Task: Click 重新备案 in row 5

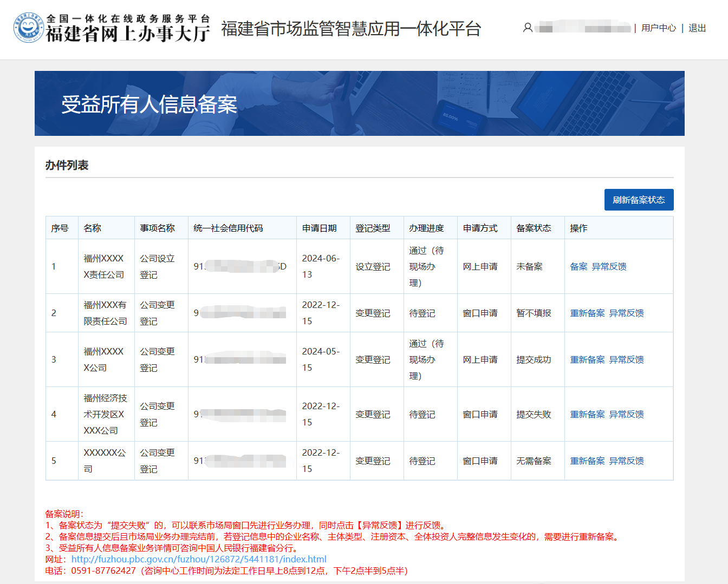Action: click(587, 461)
